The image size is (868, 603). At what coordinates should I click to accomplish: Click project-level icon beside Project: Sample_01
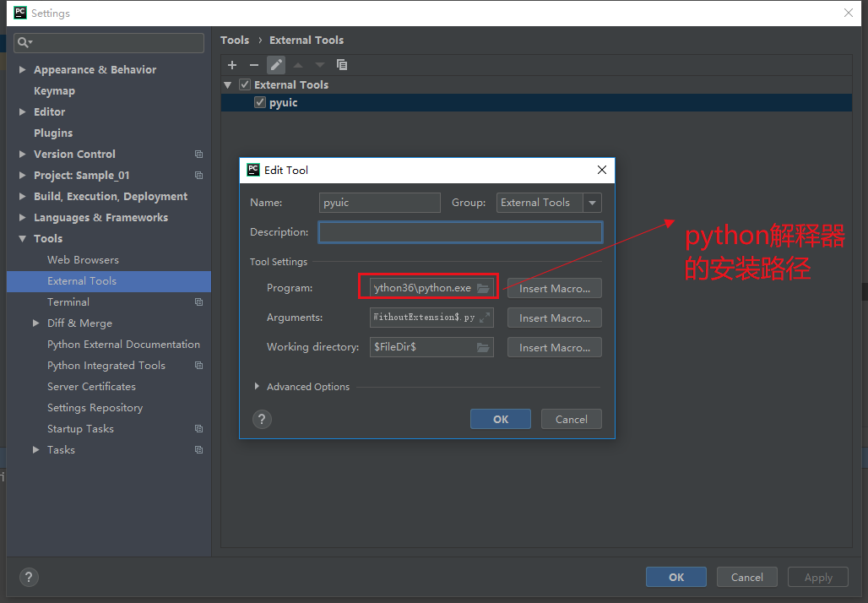[198, 175]
